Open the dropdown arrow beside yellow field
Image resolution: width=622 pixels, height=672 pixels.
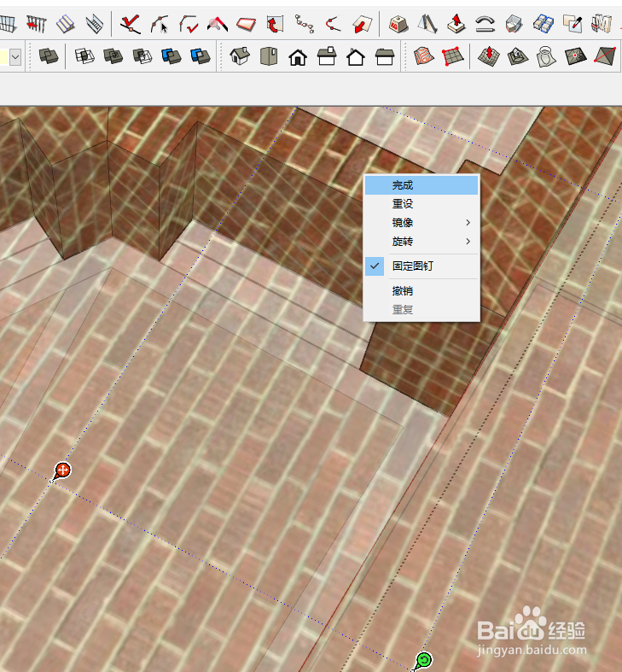[x=15, y=57]
